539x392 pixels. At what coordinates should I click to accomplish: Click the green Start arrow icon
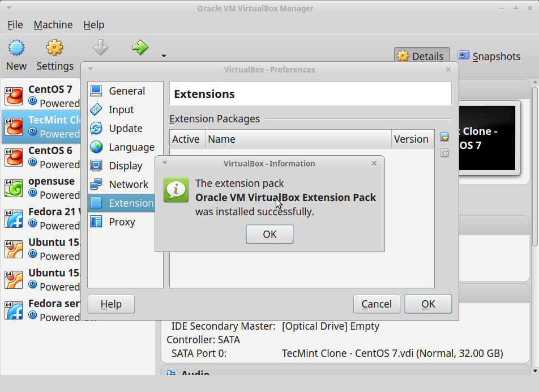140,48
